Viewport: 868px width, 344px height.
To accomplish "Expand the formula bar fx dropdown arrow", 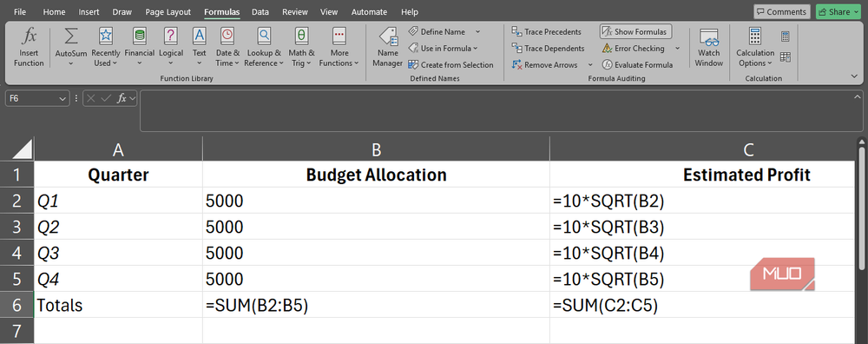I will (x=132, y=99).
